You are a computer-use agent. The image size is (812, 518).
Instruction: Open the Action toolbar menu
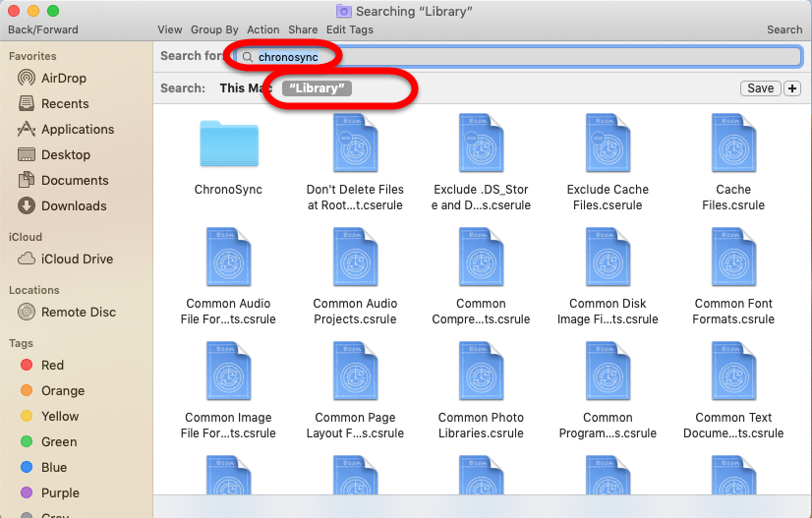[x=262, y=29]
